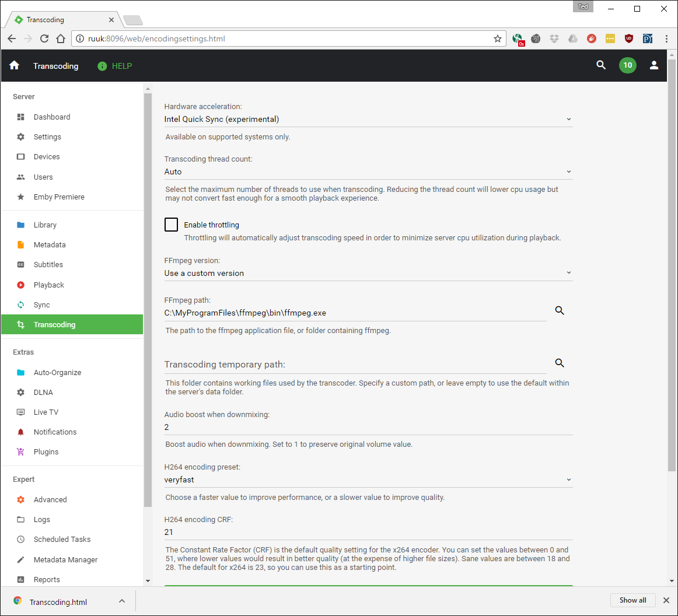Click the Audio boost when downmixing field
The height and width of the screenshot is (616, 678).
[368, 428]
